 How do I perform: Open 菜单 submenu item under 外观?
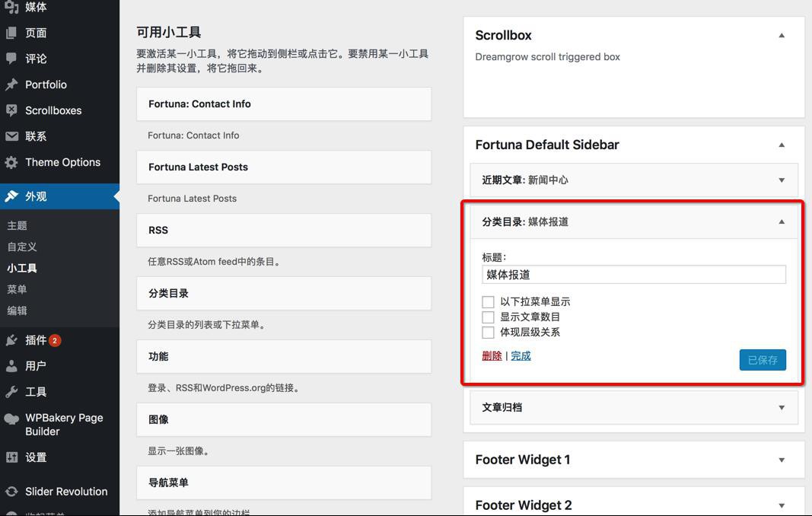[x=17, y=289]
